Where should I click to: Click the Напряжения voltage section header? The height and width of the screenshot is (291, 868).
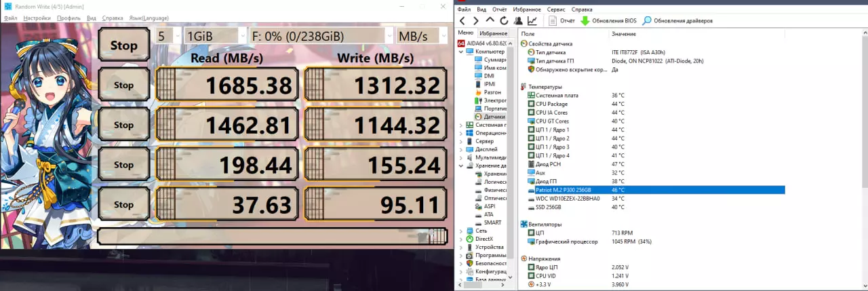[x=540, y=258]
